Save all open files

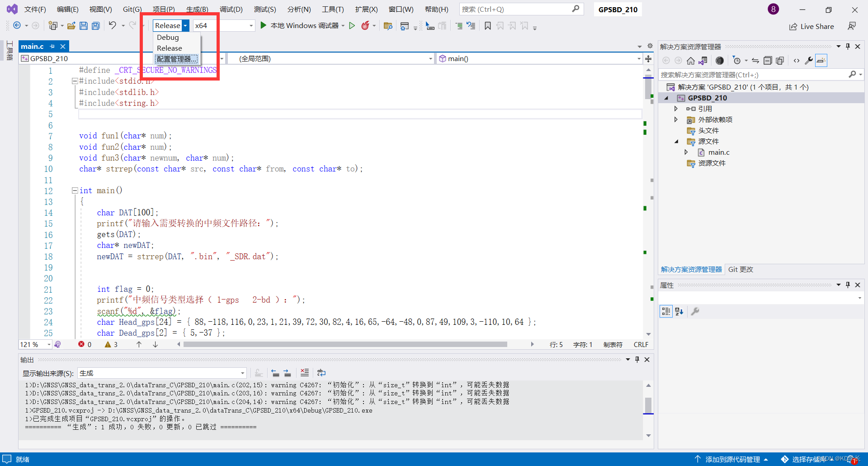coord(95,25)
